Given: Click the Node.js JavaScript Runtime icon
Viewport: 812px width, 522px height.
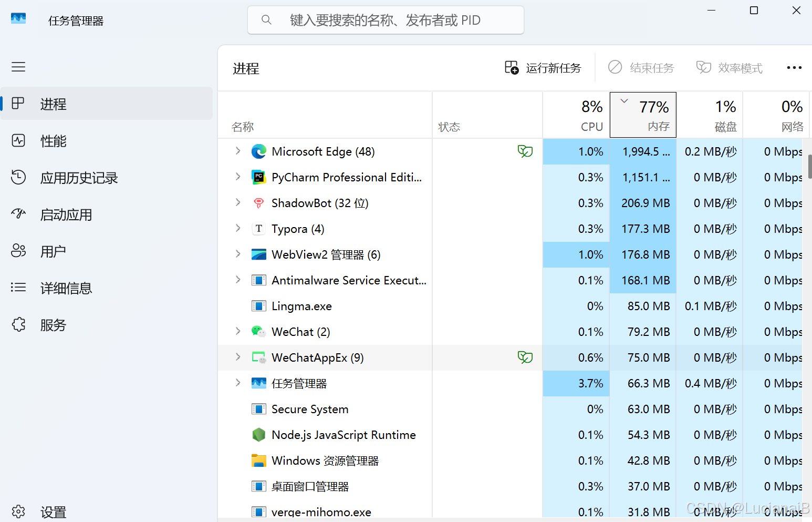Looking at the screenshot, I should [258, 435].
